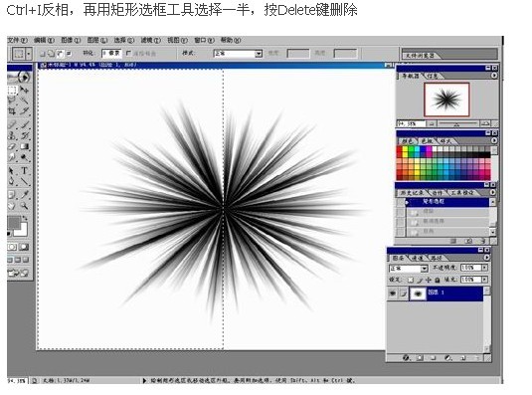Open the 滤镜 (Filter) menu
This screenshot has height=395, width=532.
pyautogui.click(x=150, y=40)
